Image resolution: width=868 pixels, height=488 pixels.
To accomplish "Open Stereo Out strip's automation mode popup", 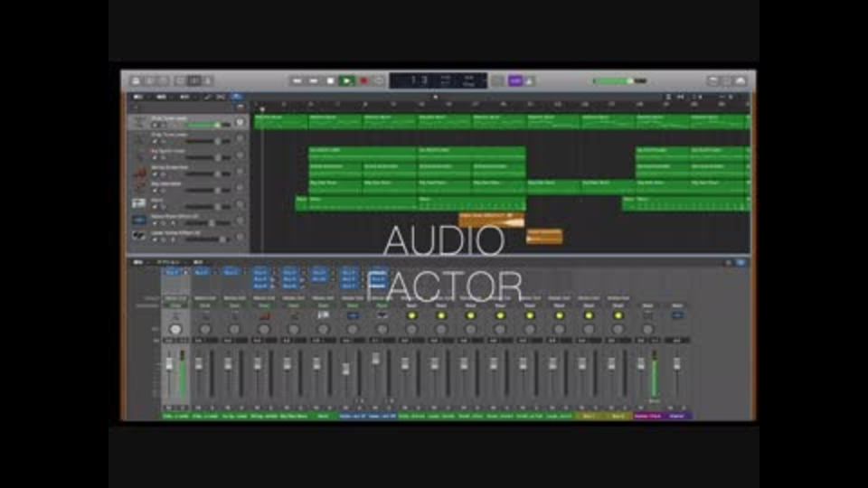I will tap(647, 305).
